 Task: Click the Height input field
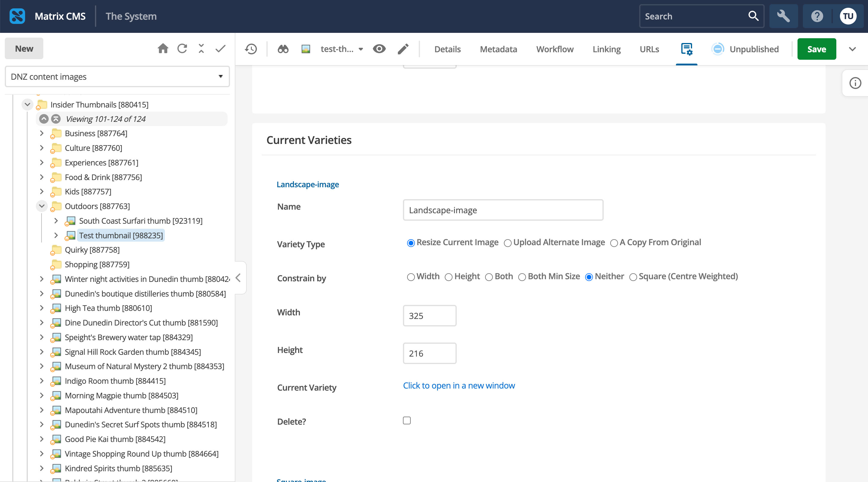coord(430,354)
